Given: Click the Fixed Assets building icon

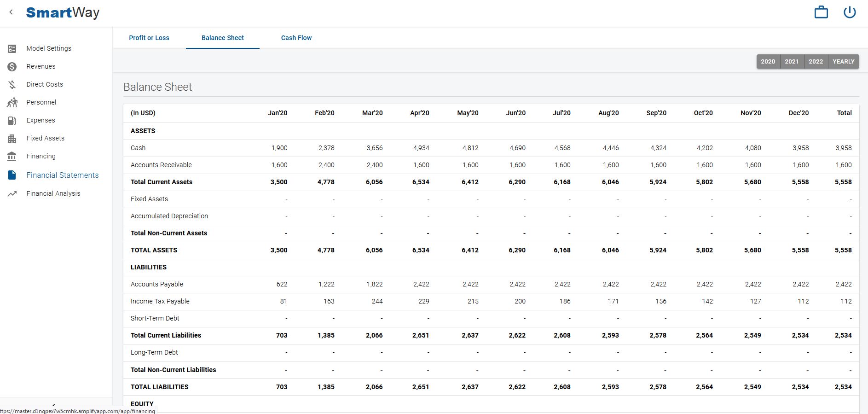Looking at the screenshot, I should tap(12, 138).
